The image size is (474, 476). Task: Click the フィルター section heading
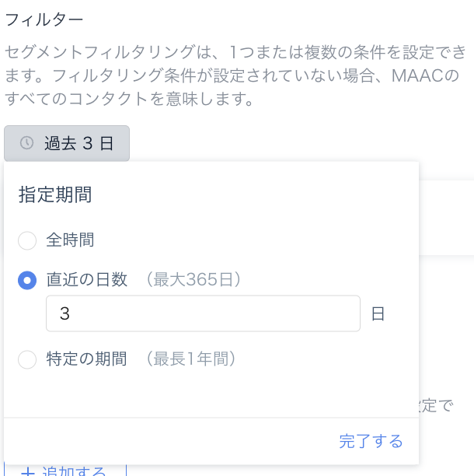click(44, 20)
